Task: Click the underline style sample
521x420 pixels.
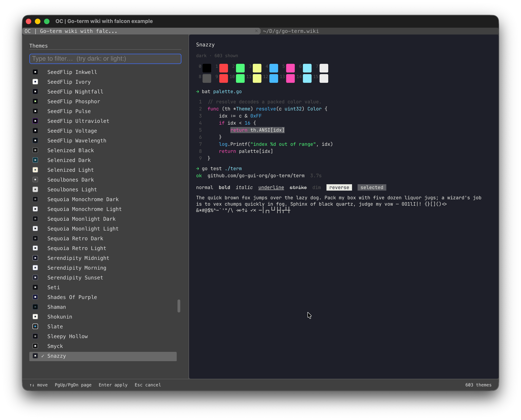Action: click(271, 187)
